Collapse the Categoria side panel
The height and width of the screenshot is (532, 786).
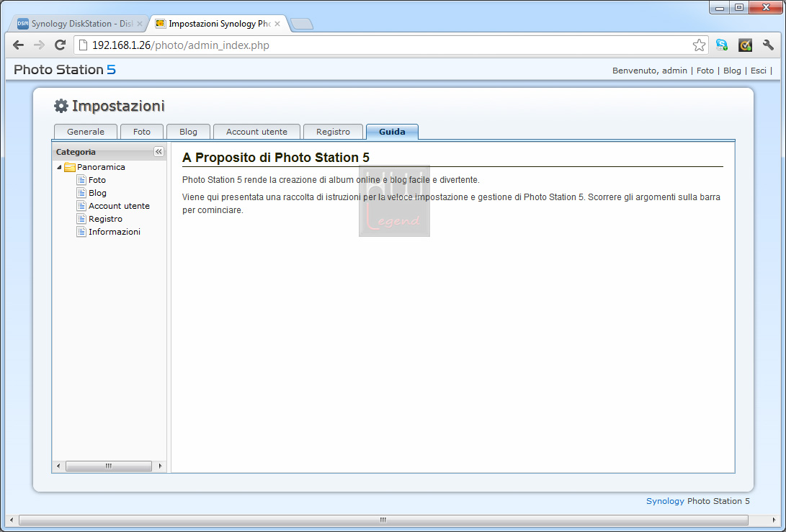tap(159, 152)
